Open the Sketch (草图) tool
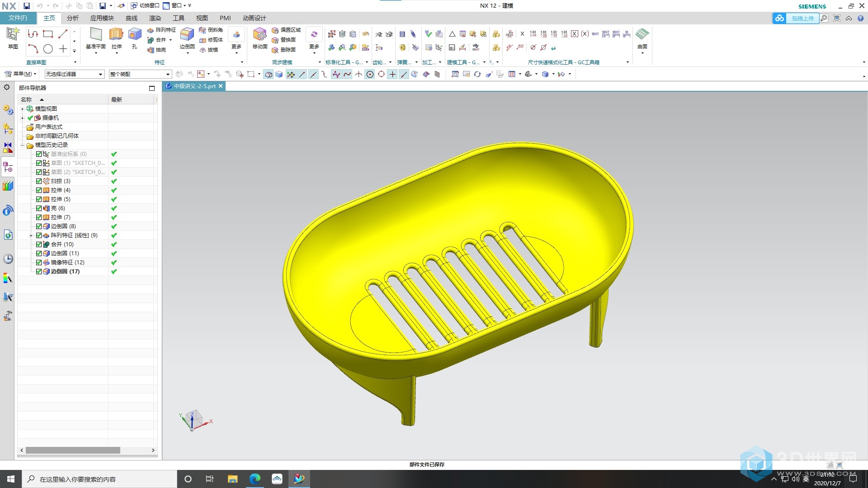The height and width of the screenshot is (488, 868). click(x=13, y=38)
